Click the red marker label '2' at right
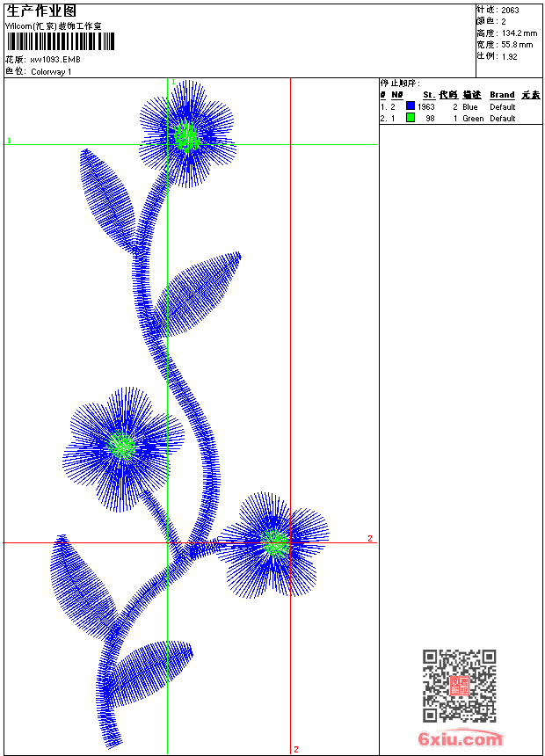 pyautogui.click(x=370, y=538)
